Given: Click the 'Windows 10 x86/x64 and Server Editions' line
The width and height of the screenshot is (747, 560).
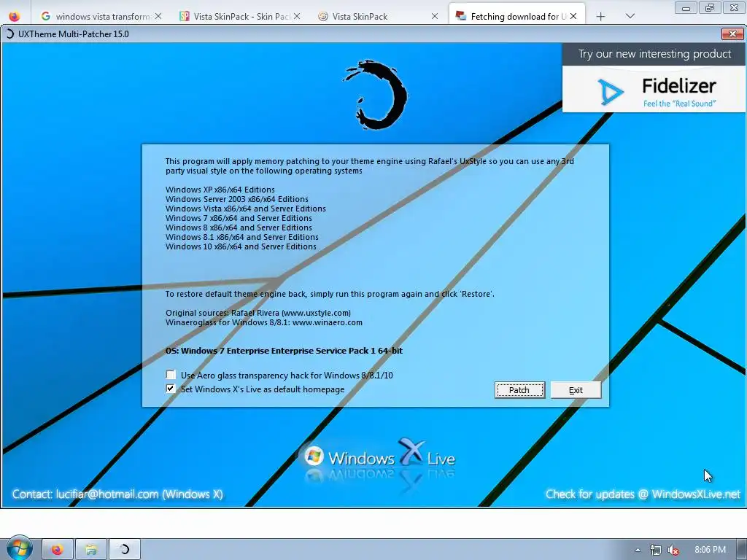Looking at the screenshot, I should [x=241, y=246].
